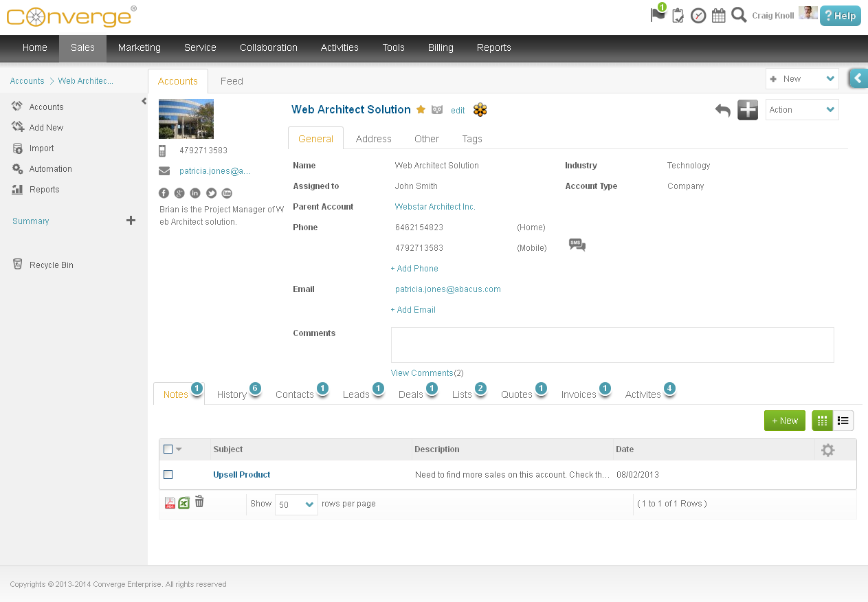868x602 pixels.
Task: Open the History tab
Action: (232, 394)
